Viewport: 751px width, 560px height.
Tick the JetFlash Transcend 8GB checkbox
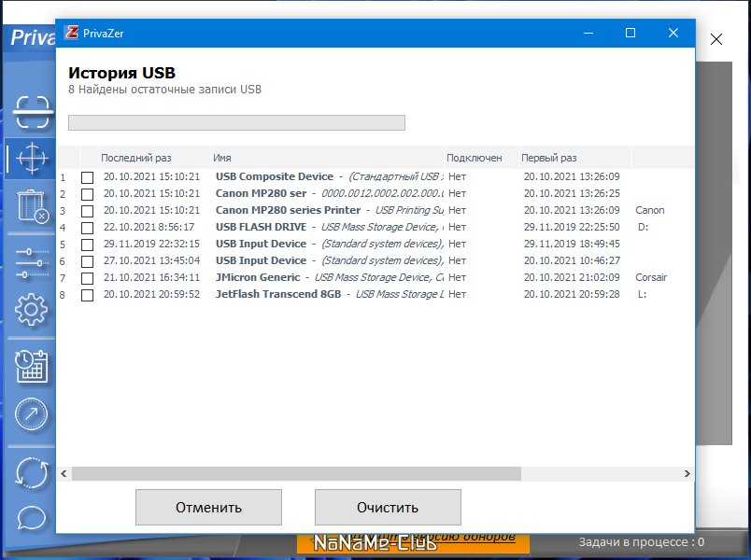(x=87, y=295)
